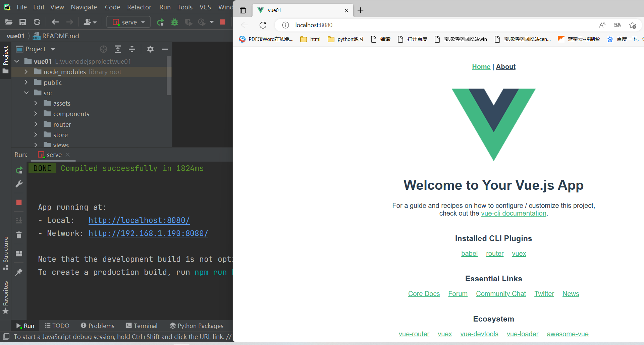Click the Run with Coverage shield icon
The width and height of the screenshot is (644, 345).
click(189, 22)
